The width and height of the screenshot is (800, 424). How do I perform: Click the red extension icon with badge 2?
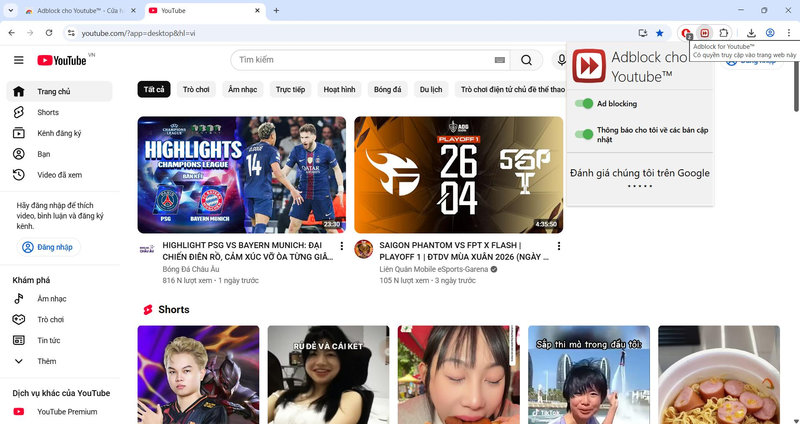click(686, 33)
